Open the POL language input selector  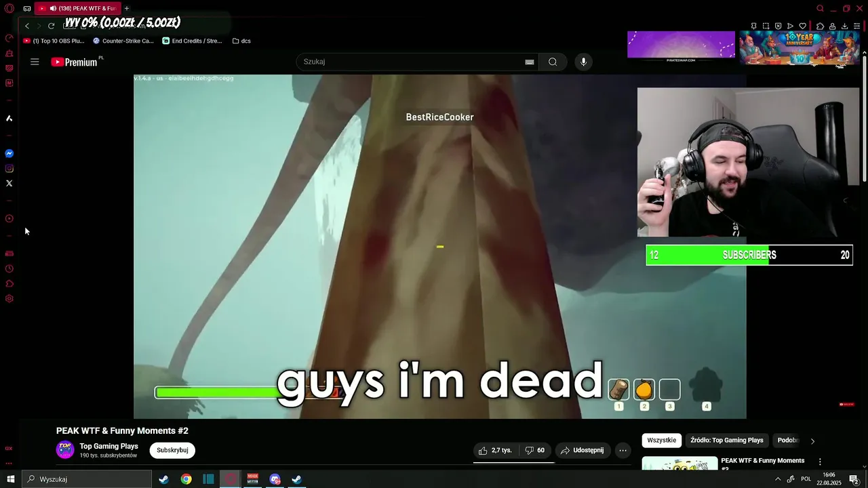(x=806, y=479)
